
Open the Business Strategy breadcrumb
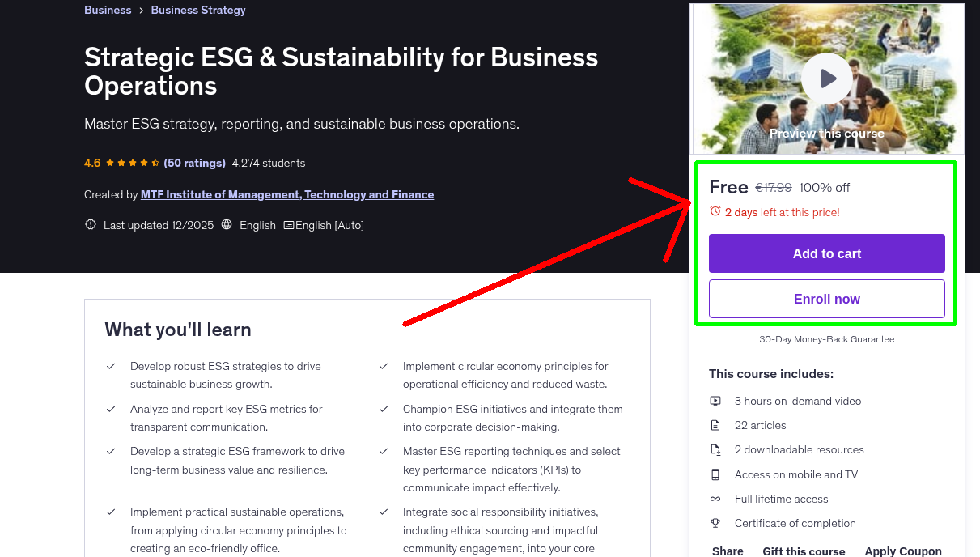pos(198,10)
